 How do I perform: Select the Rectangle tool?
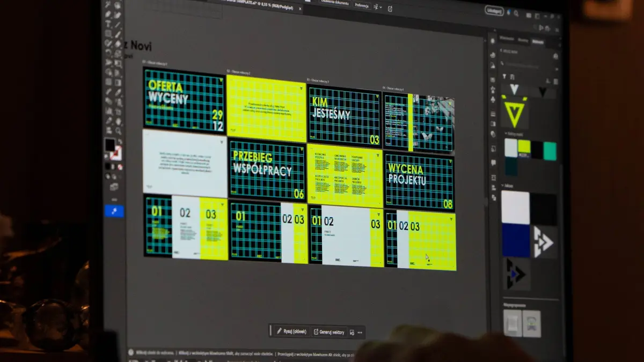(x=108, y=33)
